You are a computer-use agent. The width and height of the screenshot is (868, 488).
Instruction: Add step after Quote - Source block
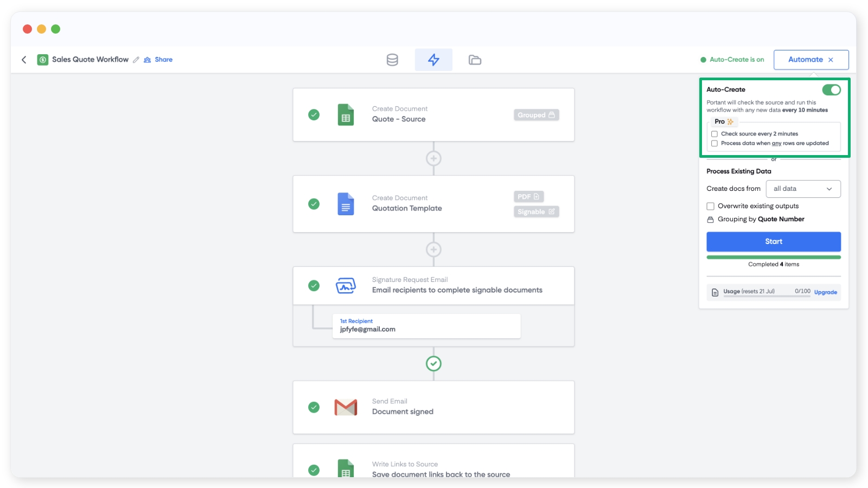click(433, 158)
